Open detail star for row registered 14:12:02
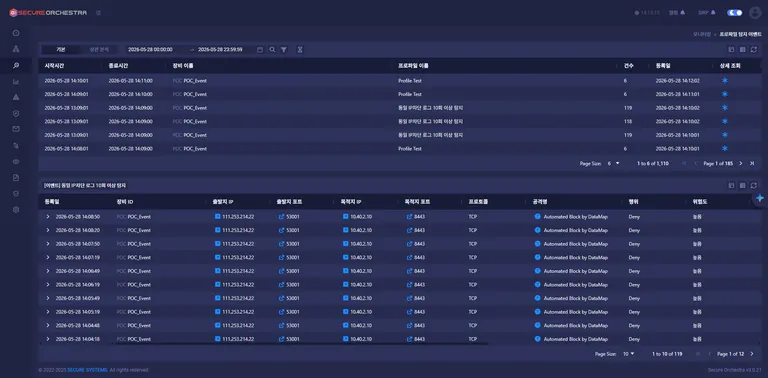 pyautogui.click(x=724, y=80)
